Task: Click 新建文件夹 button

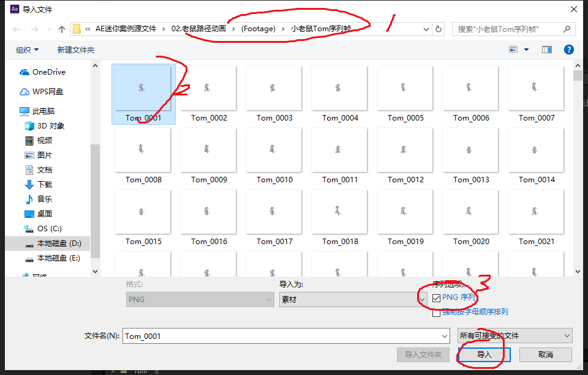Action: (76, 50)
